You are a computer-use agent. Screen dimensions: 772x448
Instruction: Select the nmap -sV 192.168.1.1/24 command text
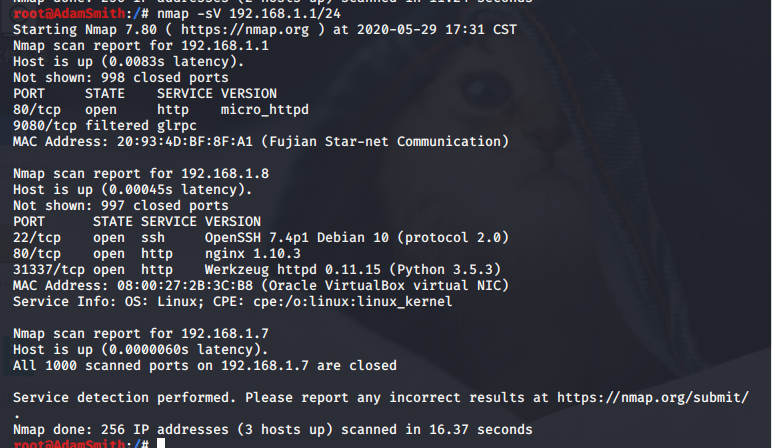tap(249, 13)
